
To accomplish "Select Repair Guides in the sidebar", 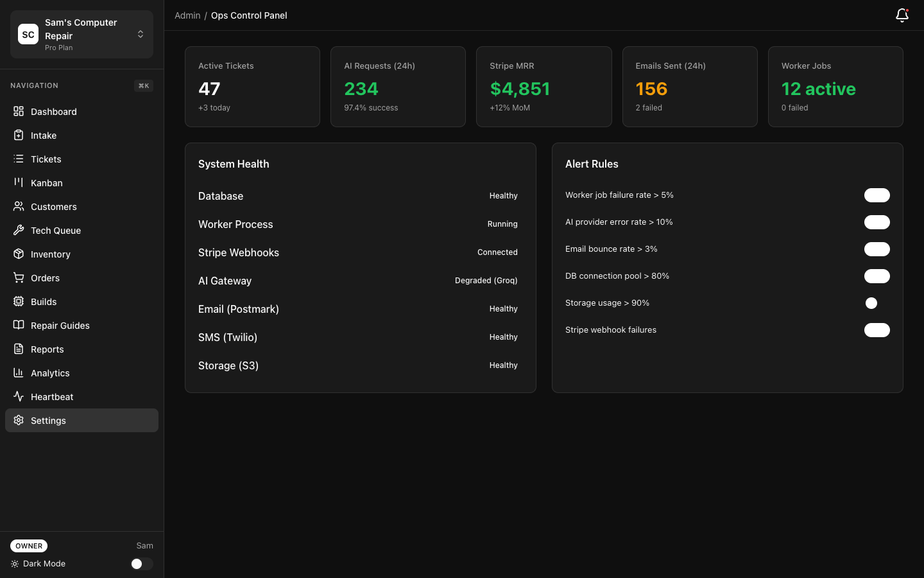I will coord(60,325).
